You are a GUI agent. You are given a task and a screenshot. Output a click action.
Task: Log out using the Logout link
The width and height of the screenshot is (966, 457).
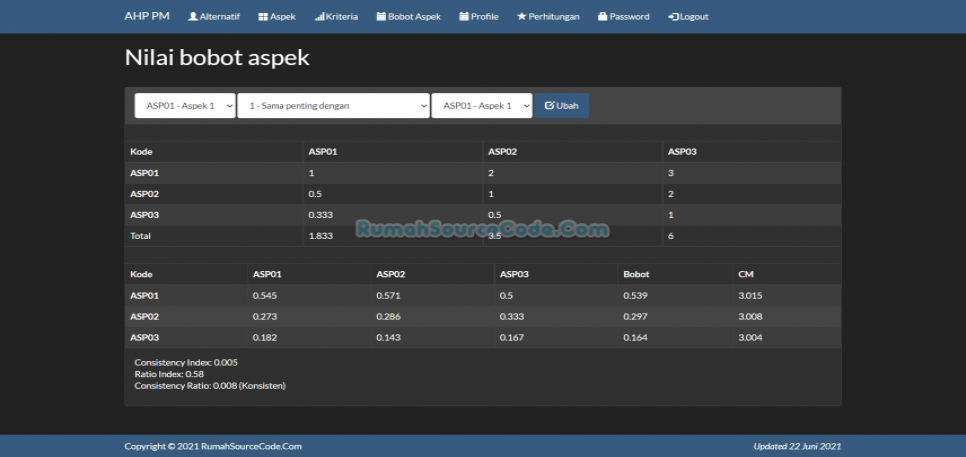pyautogui.click(x=688, y=17)
